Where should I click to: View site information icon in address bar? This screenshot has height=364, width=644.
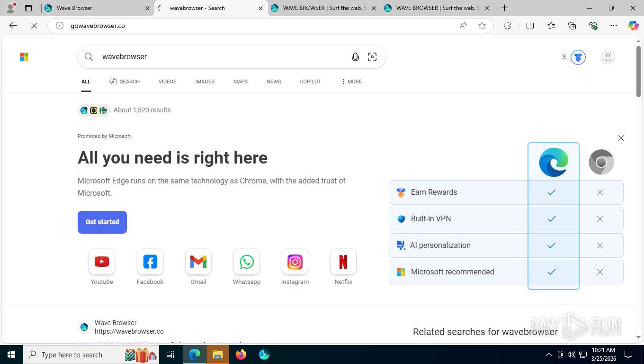pos(60,26)
